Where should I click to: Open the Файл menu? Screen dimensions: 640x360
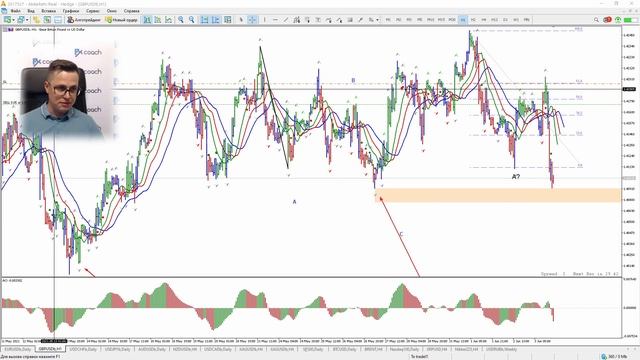click(x=16, y=11)
